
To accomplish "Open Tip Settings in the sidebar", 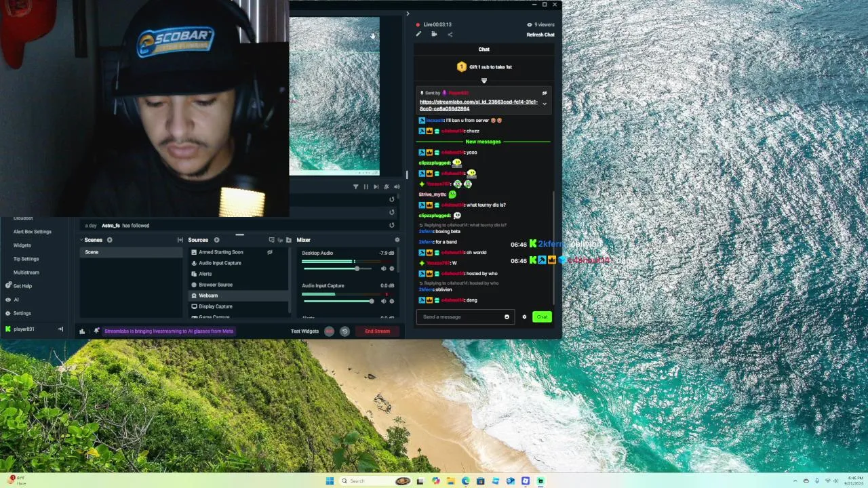I will click(x=26, y=259).
